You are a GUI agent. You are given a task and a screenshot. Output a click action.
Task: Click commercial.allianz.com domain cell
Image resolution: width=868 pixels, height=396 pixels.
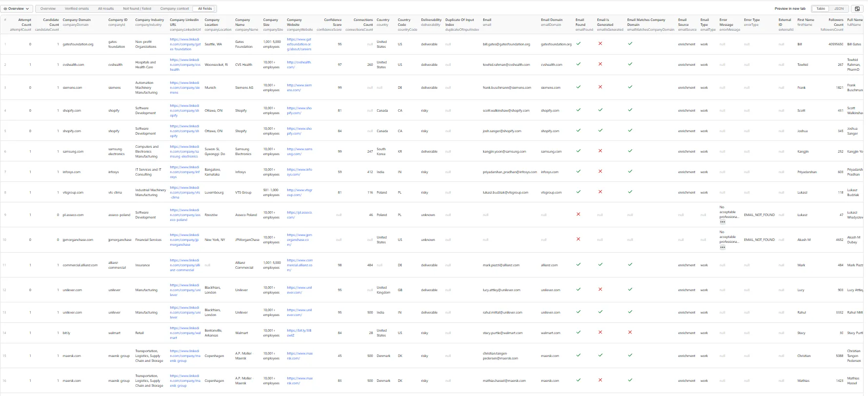pyautogui.click(x=80, y=265)
